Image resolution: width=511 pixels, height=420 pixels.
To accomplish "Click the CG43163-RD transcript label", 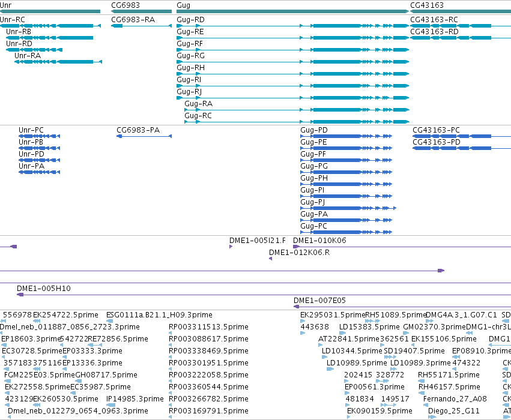I will point(434,32).
